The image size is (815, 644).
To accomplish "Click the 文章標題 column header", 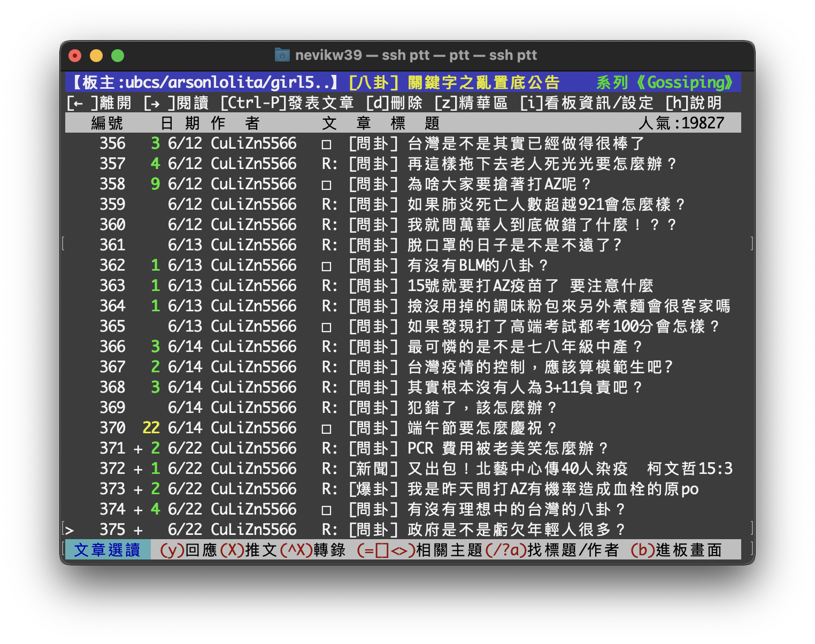I will click(381, 123).
